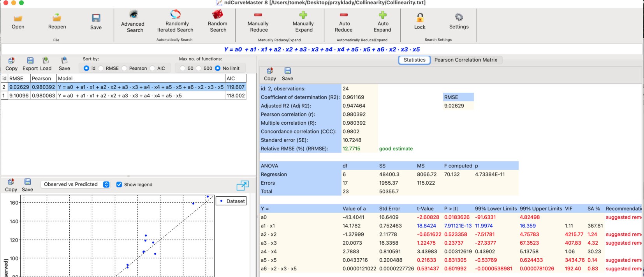This screenshot has height=277, width=644.
Task: Click the 'good estimate' label
Action: [396, 148]
